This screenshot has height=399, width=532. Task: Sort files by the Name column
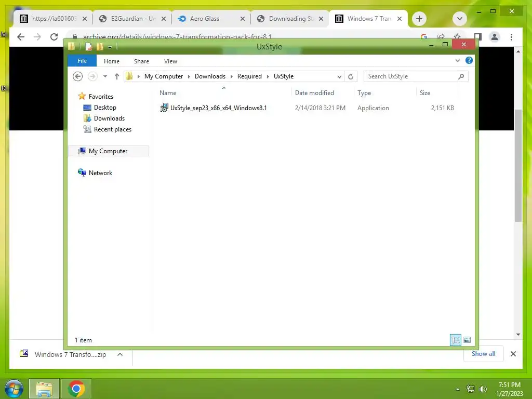(168, 93)
